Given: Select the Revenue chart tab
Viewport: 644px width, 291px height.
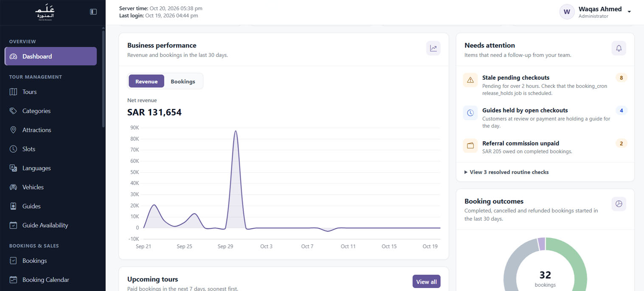Looking at the screenshot, I should point(146,81).
